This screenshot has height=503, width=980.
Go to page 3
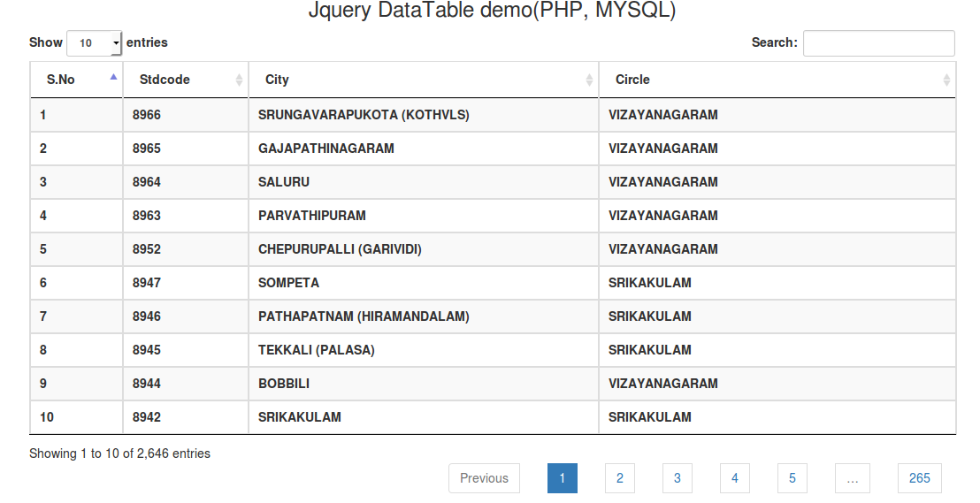tap(678, 478)
